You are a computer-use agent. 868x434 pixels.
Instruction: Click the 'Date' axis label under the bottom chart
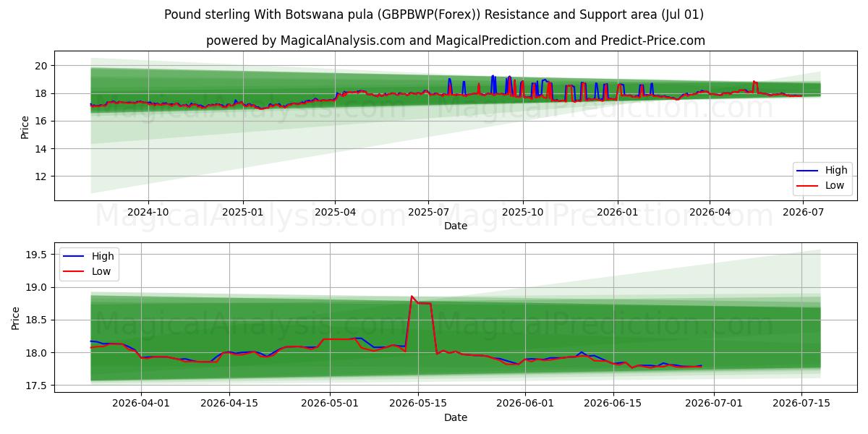coord(456,417)
